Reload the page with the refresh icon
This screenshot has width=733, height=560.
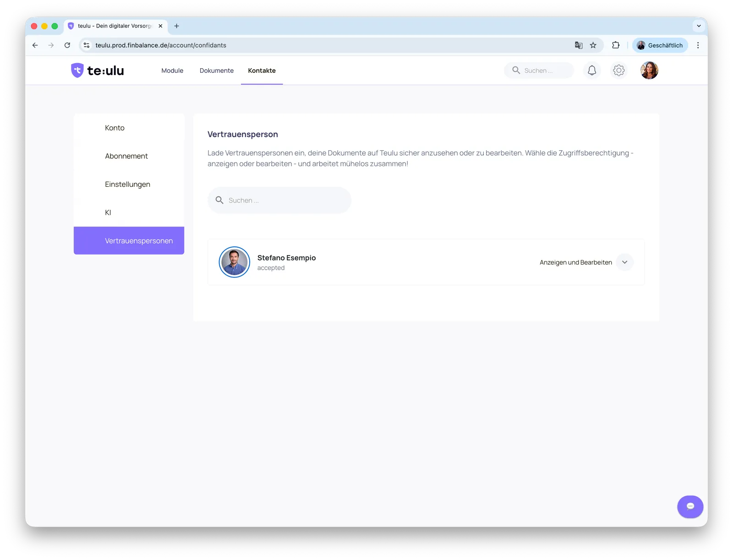(x=67, y=45)
